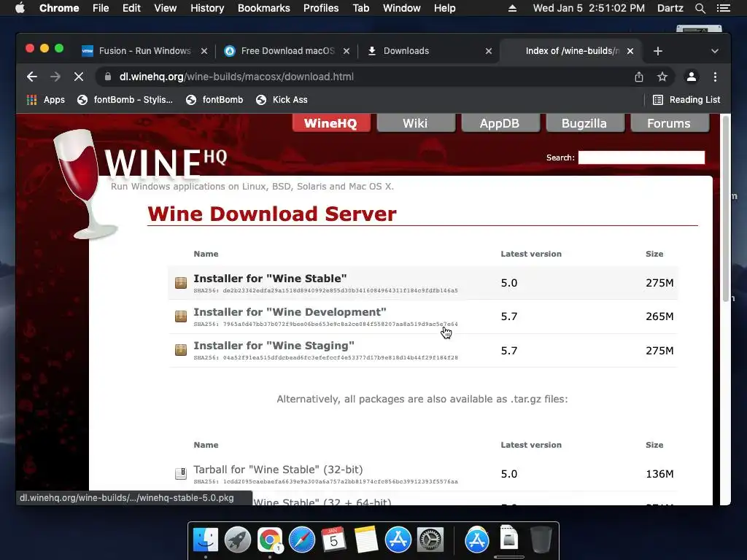Screen dimensions: 747x560
Task: Open the Reading List
Action: [x=686, y=99]
